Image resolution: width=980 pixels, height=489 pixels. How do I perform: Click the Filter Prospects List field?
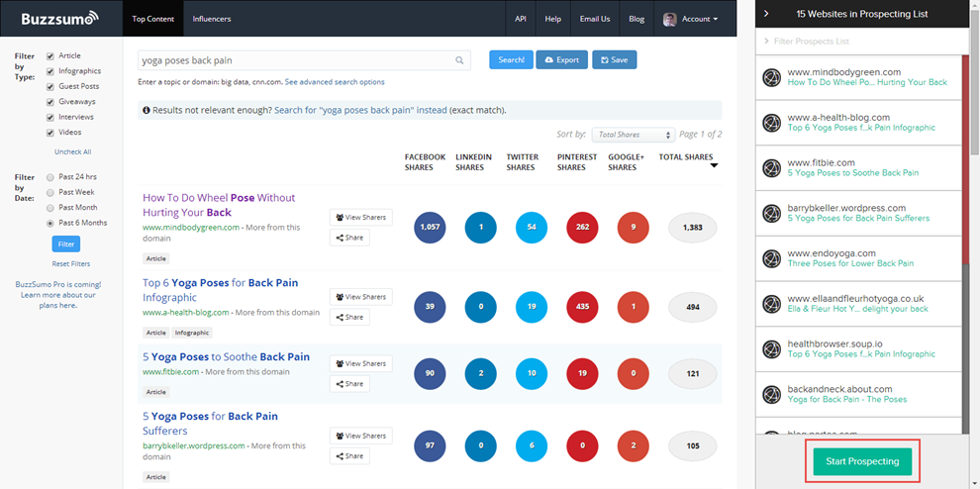[861, 42]
